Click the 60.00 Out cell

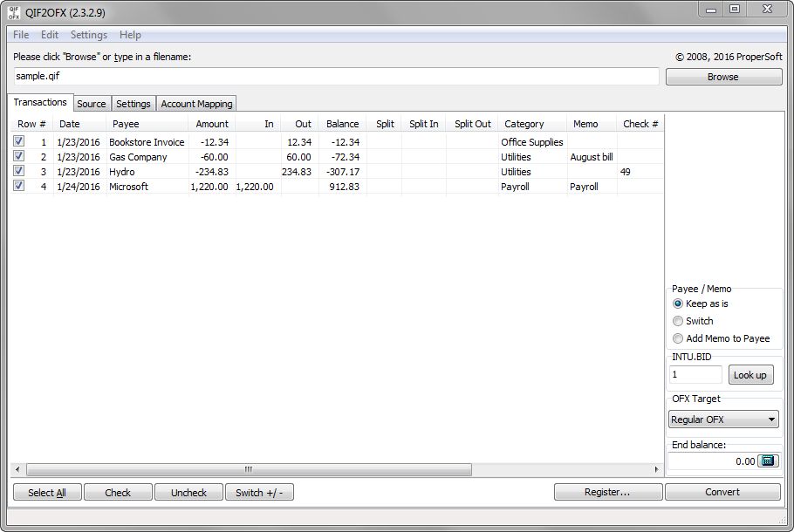tap(300, 157)
